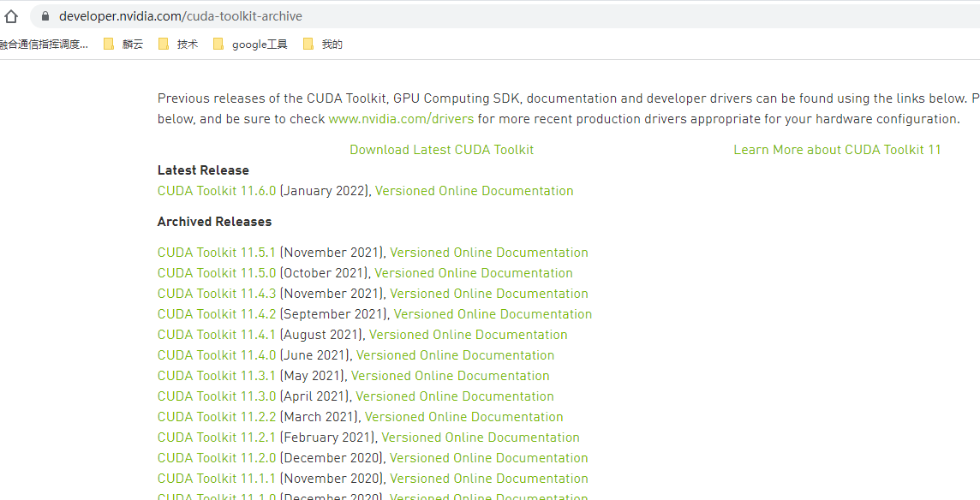
Task: Open documentation link for CUDA 11.4.0
Action: coord(455,355)
